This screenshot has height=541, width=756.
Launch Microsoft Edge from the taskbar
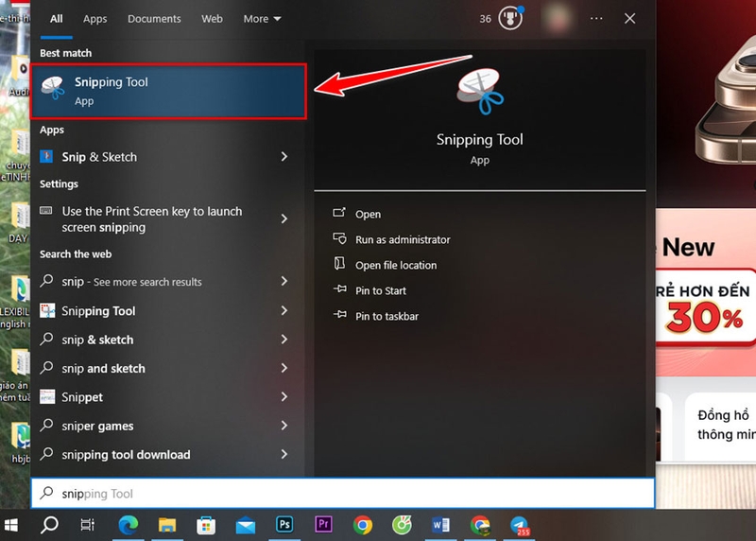(129, 525)
